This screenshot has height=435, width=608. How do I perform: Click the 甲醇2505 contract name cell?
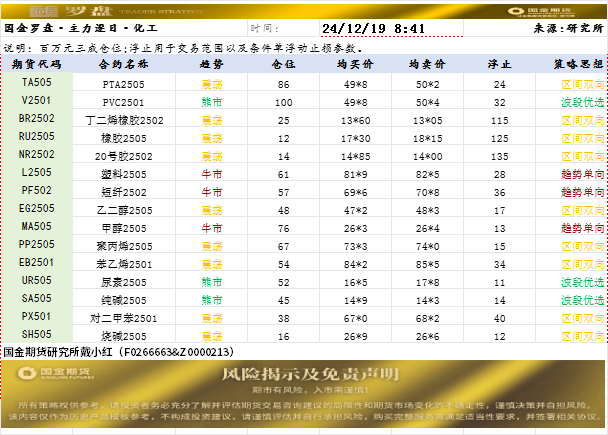point(124,228)
